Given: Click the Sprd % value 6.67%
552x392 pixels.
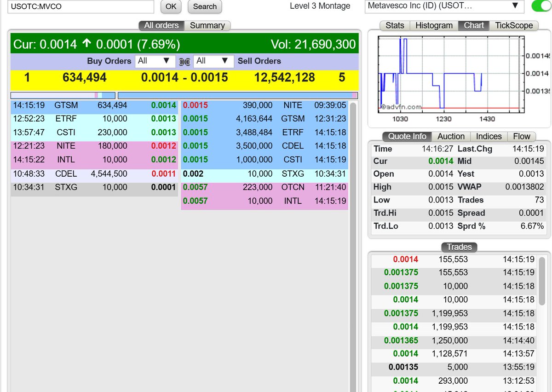Looking at the screenshot, I should 533,226.
